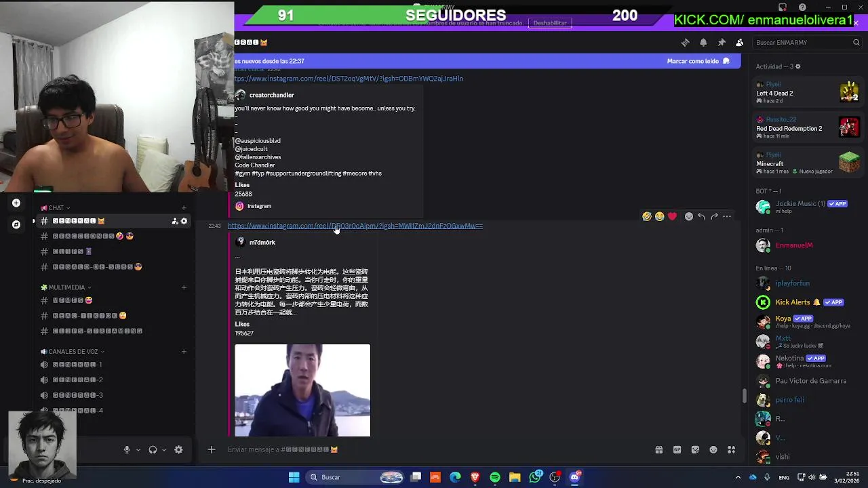The width and height of the screenshot is (868, 488).
Task: Open the emoji picker in message bar
Action: pyautogui.click(x=713, y=449)
